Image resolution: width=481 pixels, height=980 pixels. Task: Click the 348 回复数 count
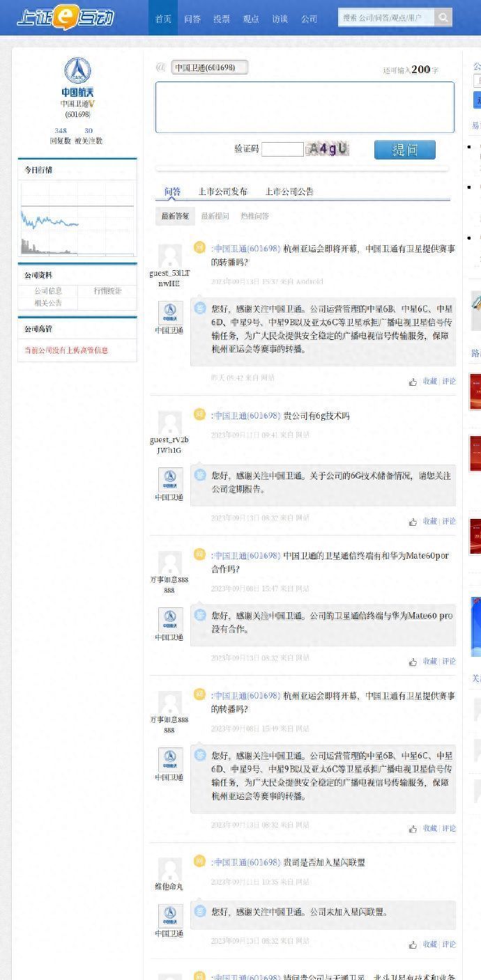61,130
